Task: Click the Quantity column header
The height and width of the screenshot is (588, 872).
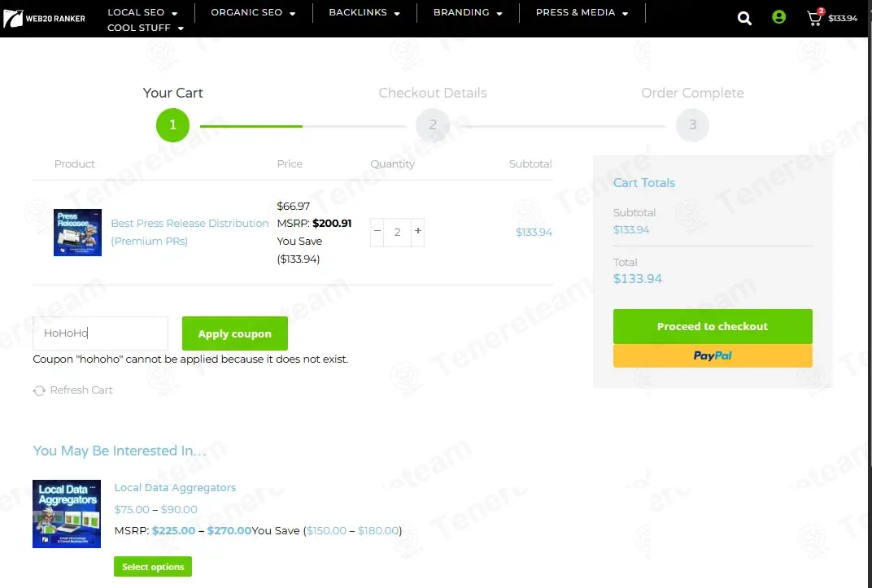Action: 393,164
